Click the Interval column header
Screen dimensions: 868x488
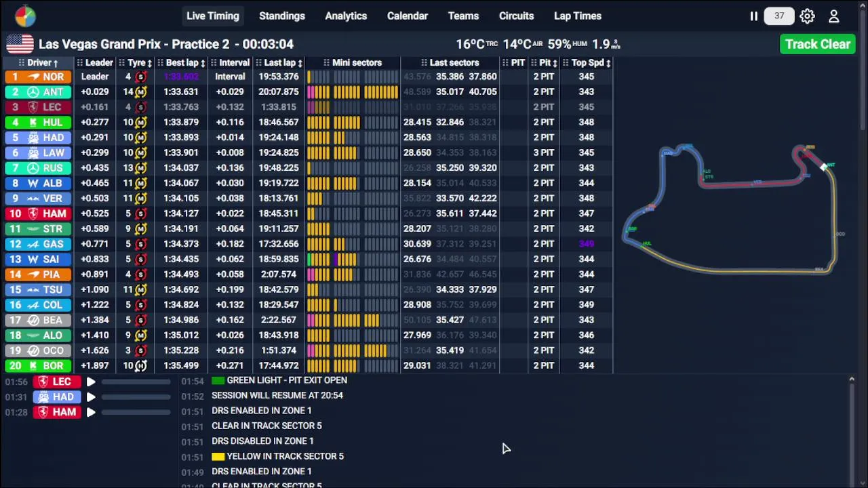click(x=230, y=62)
